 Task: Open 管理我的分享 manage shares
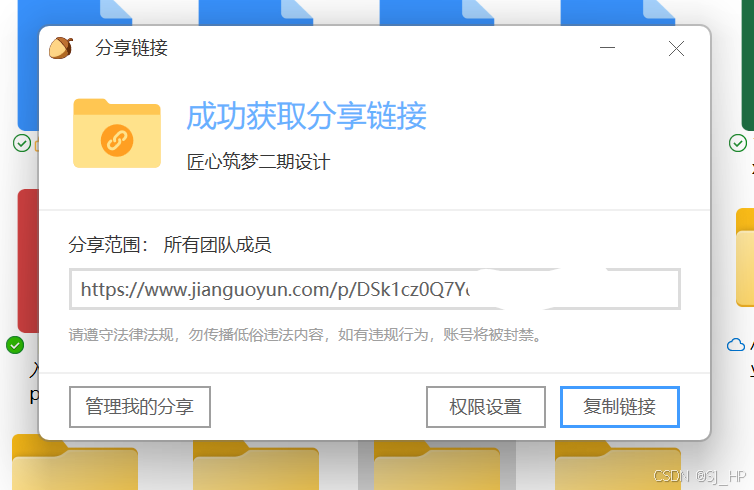(140, 407)
